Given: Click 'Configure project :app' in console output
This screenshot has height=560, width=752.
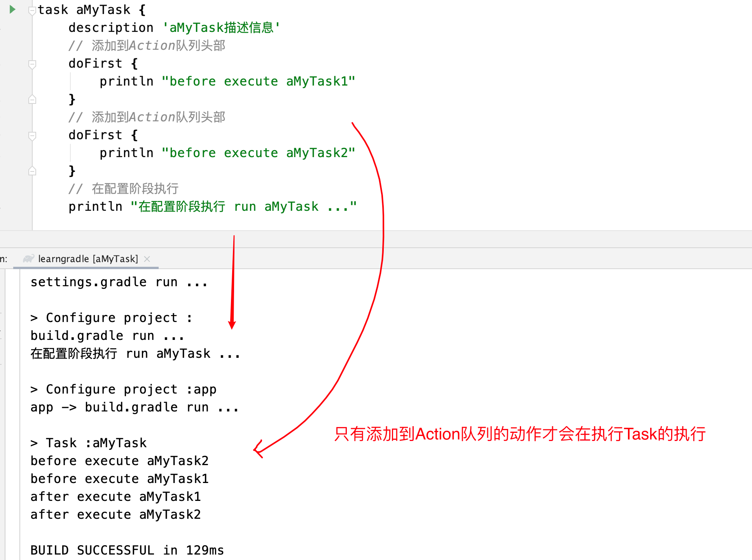Looking at the screenshot, I should point(123,389).
